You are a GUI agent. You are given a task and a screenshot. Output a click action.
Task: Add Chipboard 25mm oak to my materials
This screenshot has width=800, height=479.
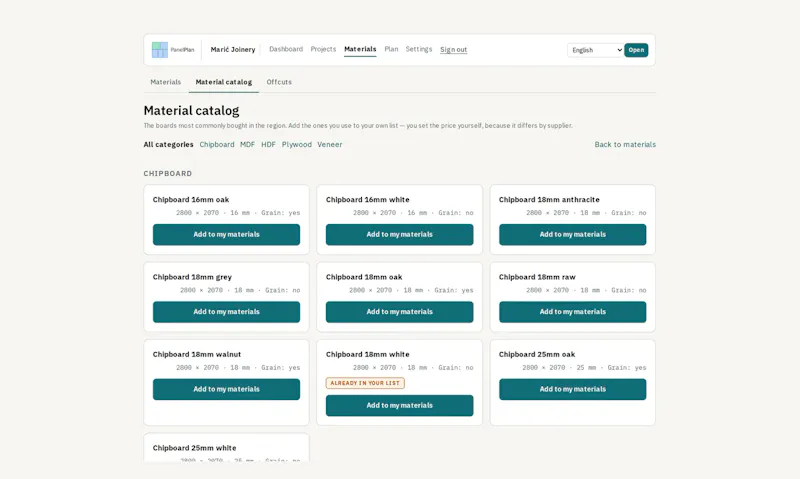click(x=572, y=389)
